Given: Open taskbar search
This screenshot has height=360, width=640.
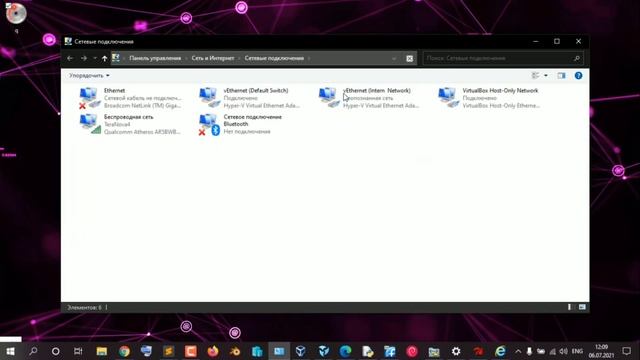Looking at the screenshot, I should (33, 351).
